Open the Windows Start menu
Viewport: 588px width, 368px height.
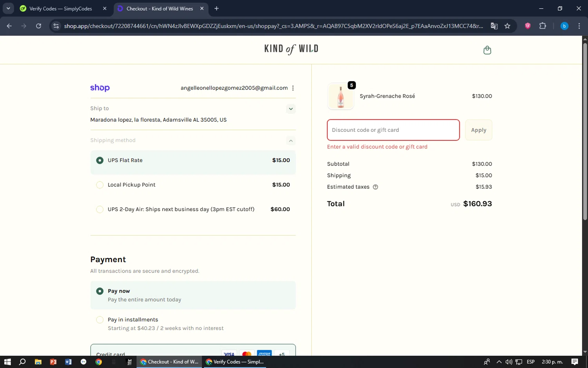(x=7, y=362)
